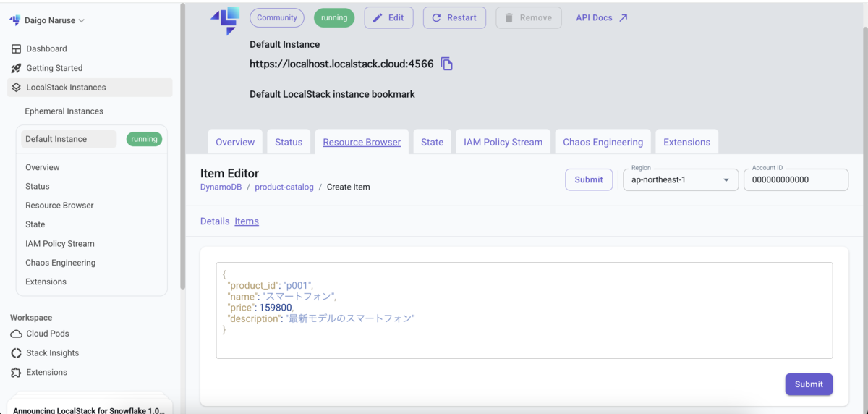Open Extensions in Workspace section

click(47, 372)
